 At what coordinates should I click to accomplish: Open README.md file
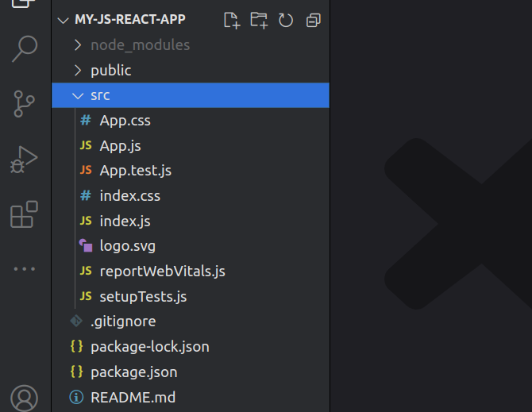click(191, 397)
